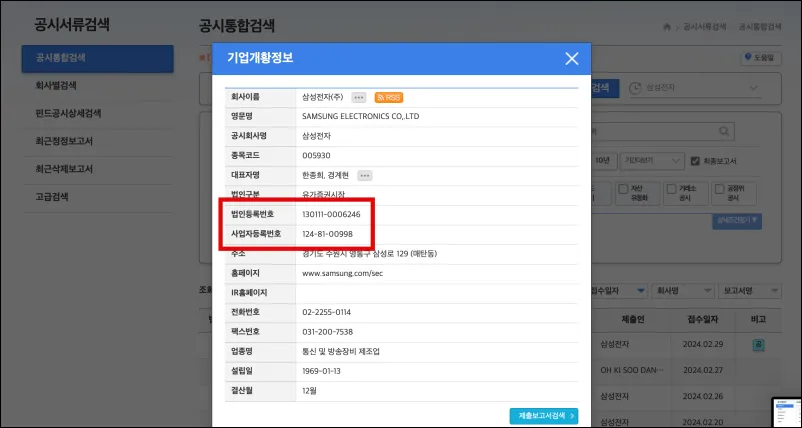This screenshot has width=802, height=428.
Task: Click the 비고 column header
Action: pos(758,320)
